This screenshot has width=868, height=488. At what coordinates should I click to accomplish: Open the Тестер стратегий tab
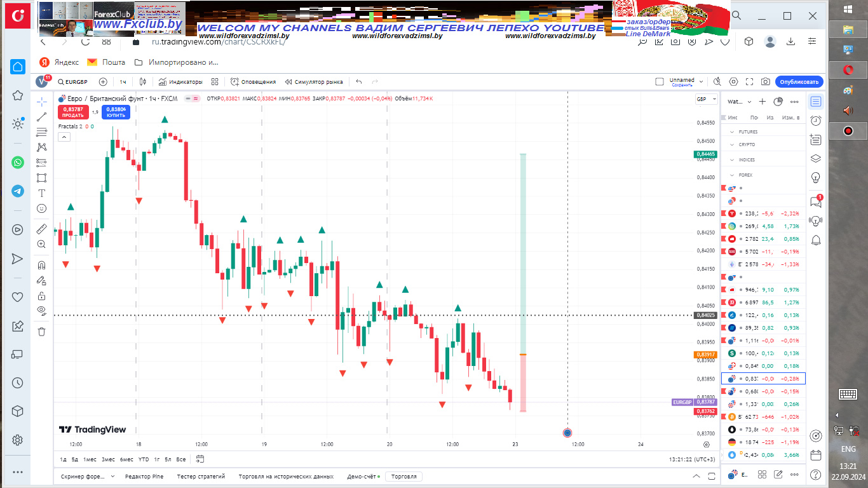[x=201, y=476]
